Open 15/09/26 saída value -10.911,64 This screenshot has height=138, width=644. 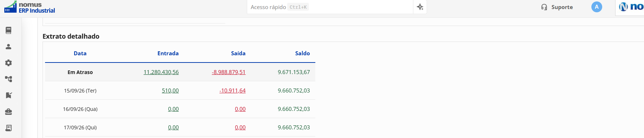[x=232, y=90]
